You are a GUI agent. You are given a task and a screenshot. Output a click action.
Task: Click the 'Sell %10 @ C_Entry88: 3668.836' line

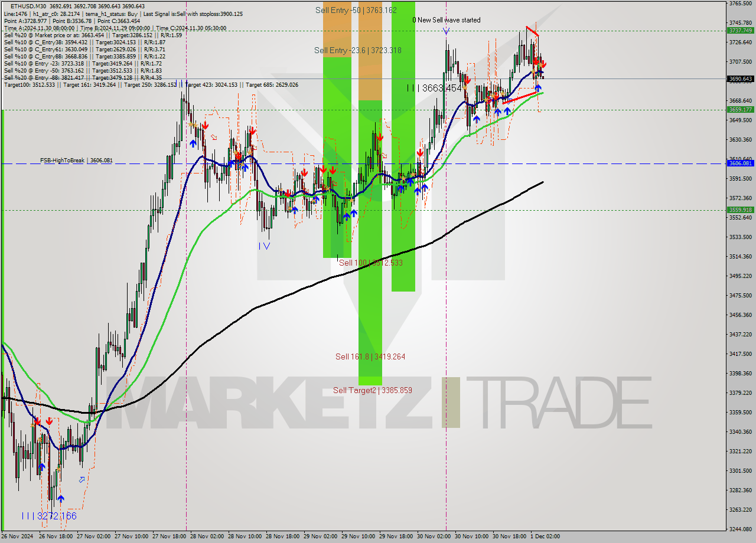[x=84, y=56]
